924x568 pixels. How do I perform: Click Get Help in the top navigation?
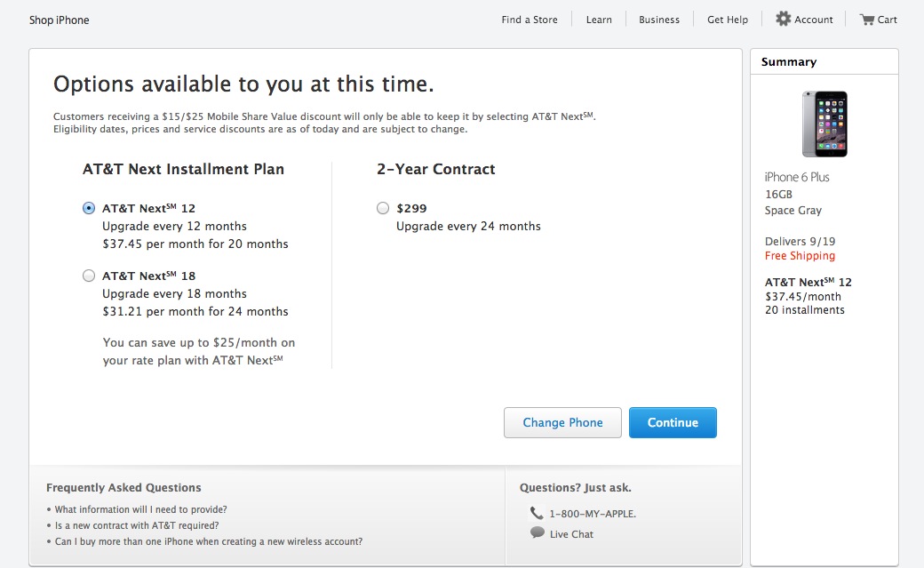click(728, 20)
